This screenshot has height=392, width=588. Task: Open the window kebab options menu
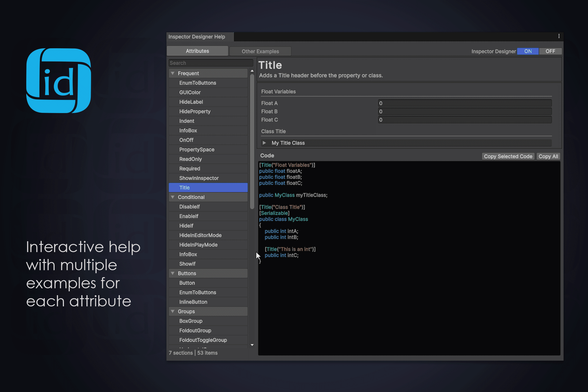coord(559,36)
